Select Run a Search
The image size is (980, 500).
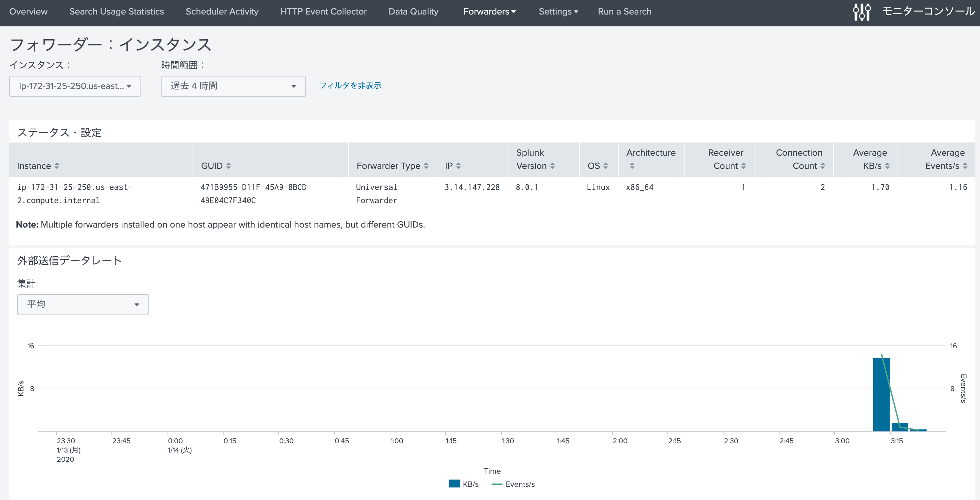click(624, 12)
